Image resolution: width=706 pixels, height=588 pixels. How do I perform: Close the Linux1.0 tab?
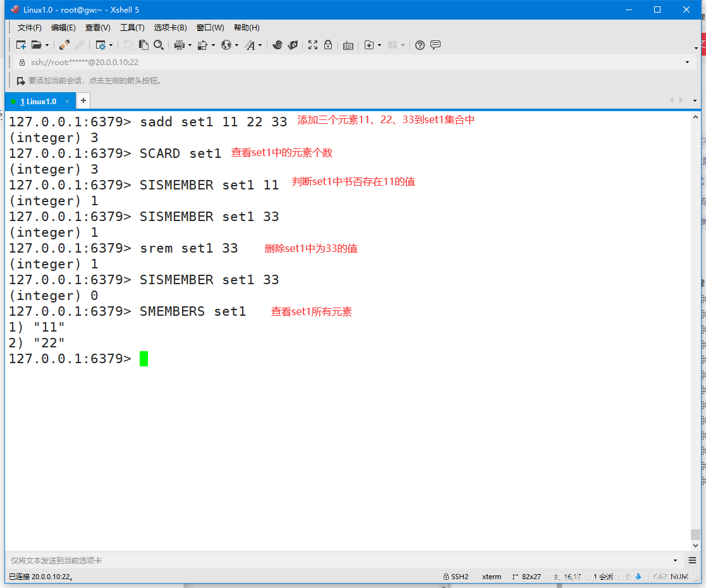coord(67,101)
